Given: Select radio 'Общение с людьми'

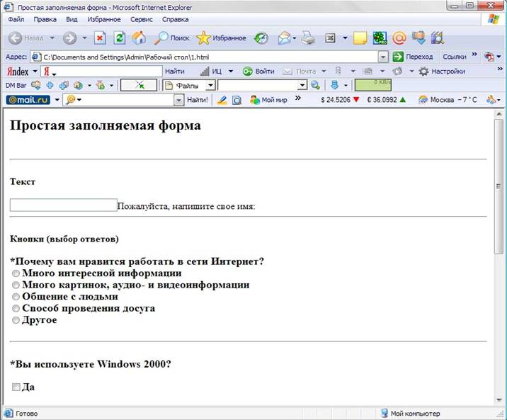Looking at the screenshot, I should [16, 297].
